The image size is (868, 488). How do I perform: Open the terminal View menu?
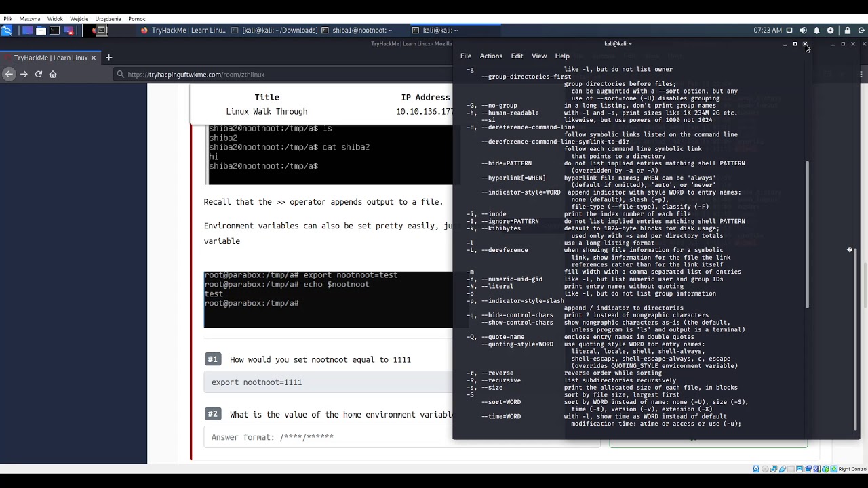539,56
